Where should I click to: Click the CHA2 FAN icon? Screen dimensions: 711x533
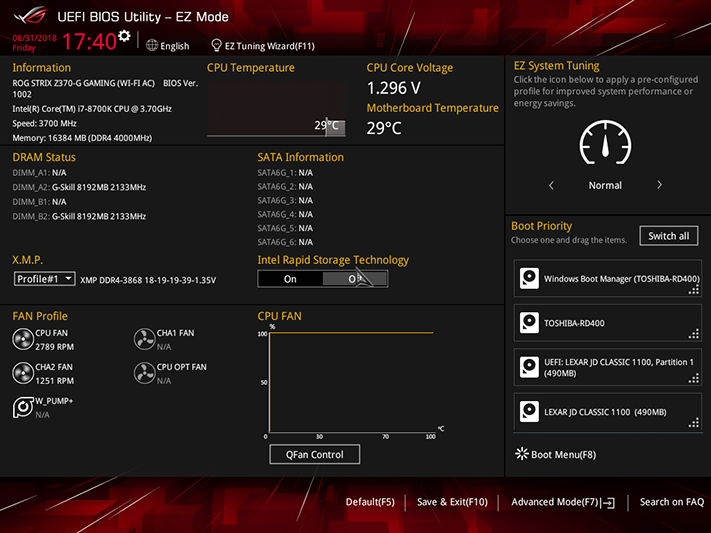click(23, 373)
